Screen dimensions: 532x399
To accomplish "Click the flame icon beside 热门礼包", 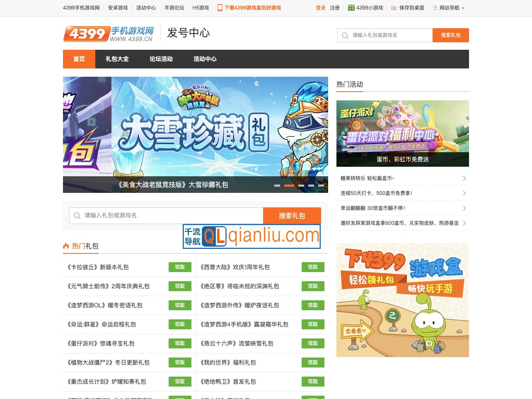I will click(67, 246).
